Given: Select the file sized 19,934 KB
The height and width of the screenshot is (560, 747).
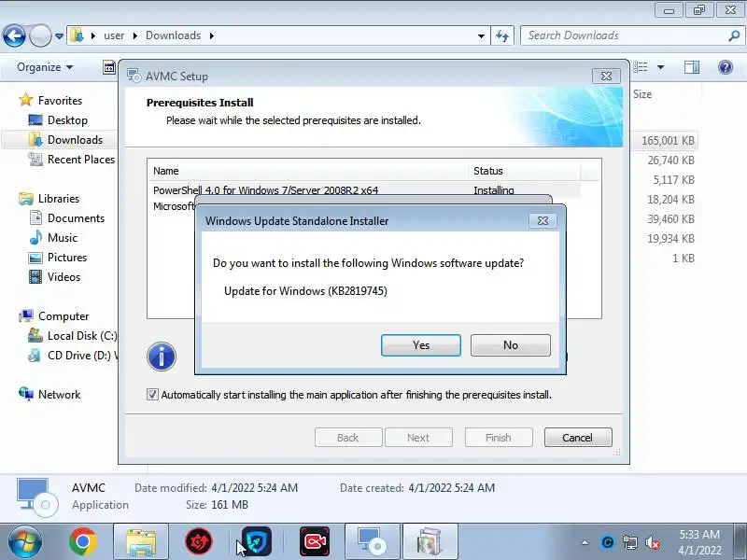Looking at the screenshot, I should point(670,238).
